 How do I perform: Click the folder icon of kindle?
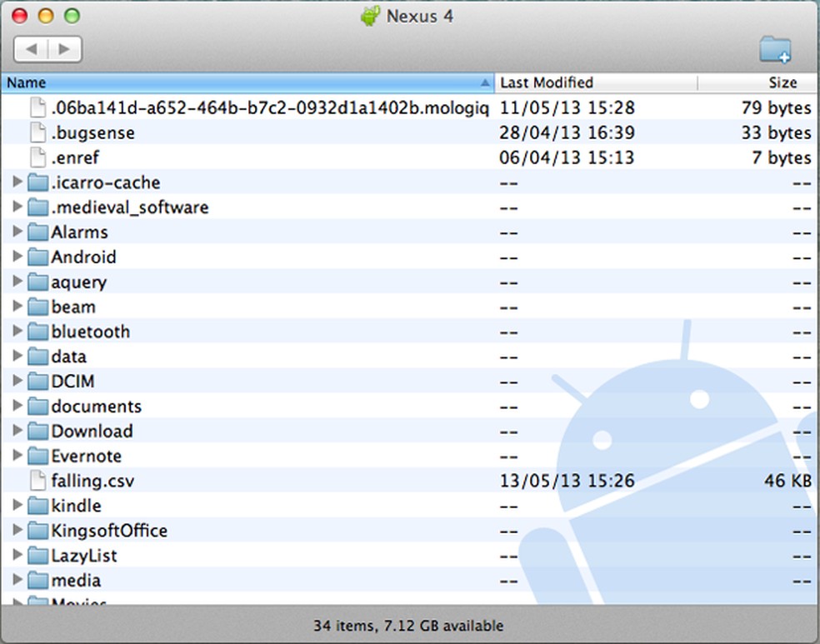[x=37, y=506]
